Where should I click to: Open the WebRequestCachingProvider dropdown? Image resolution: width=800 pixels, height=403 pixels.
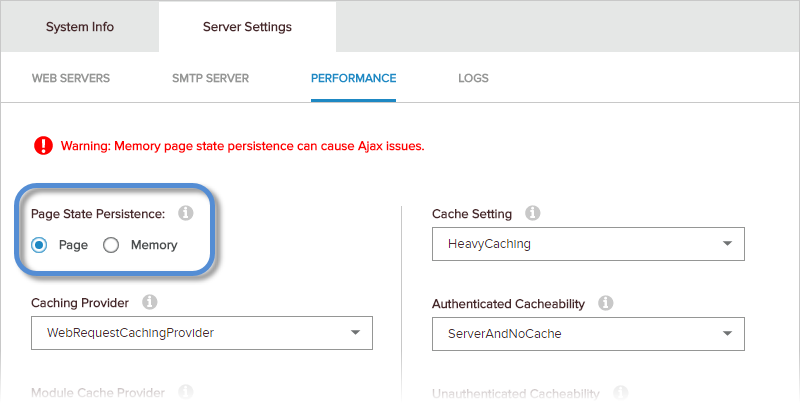[202, 333]
